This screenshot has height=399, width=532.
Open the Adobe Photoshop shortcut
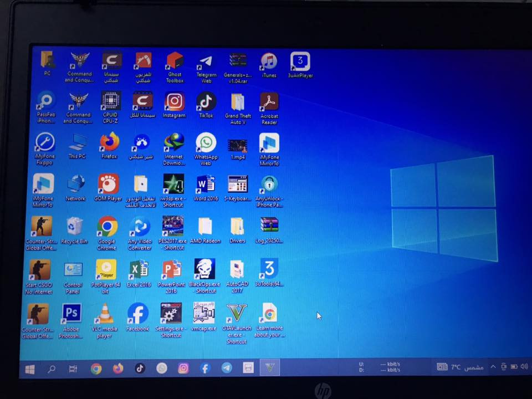click(71, 314)
